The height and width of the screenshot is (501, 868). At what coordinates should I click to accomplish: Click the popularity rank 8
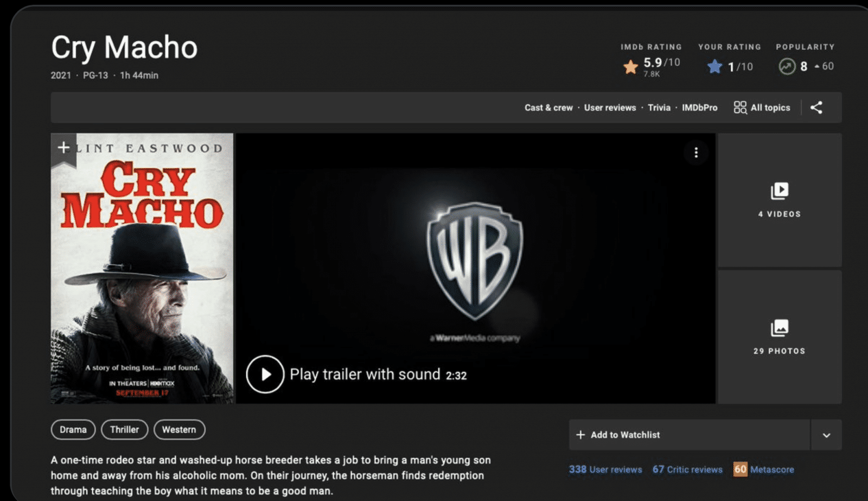click(x=803, y=66)
